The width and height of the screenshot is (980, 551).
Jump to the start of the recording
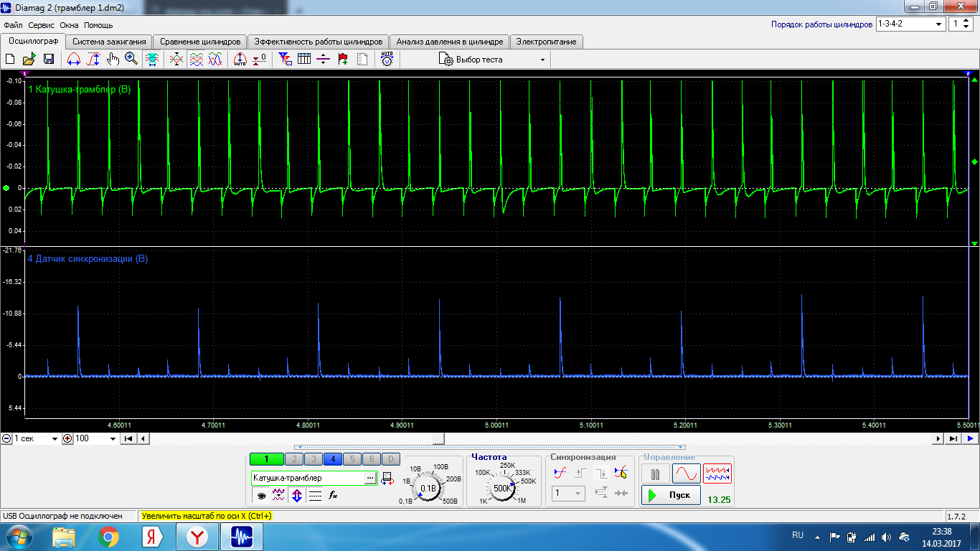pyautogui.click(x=128, y=438)
